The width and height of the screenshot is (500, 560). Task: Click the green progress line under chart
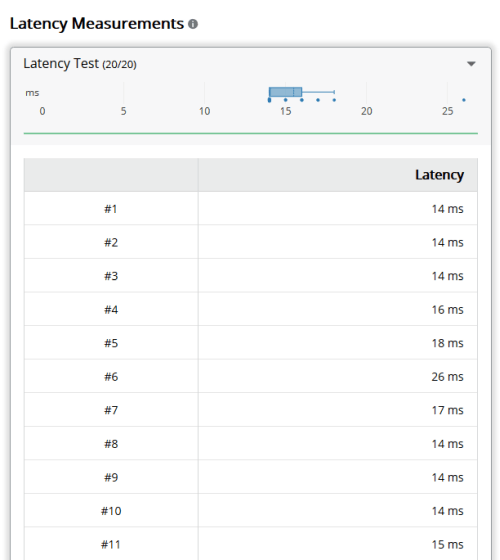(x=251, y=133)
